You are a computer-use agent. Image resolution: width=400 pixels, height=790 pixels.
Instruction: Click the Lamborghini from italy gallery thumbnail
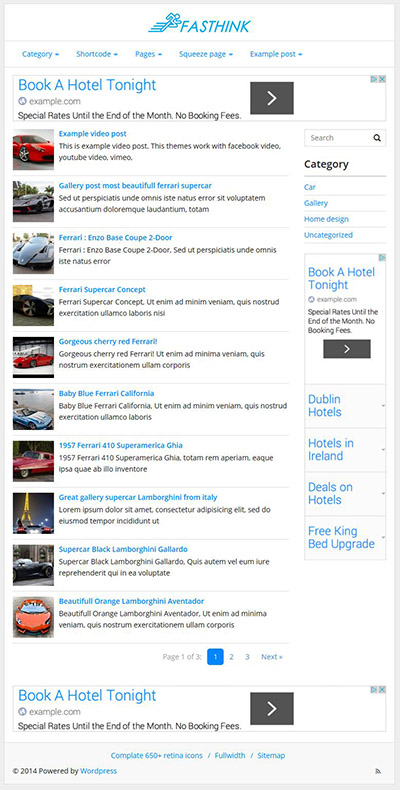[33, 513]
